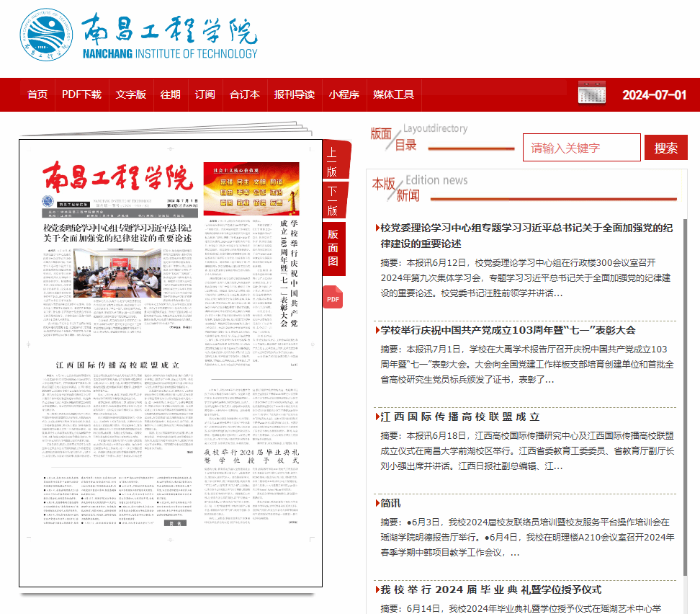Go to 首页 in the navigation bar

coord(37,94)
